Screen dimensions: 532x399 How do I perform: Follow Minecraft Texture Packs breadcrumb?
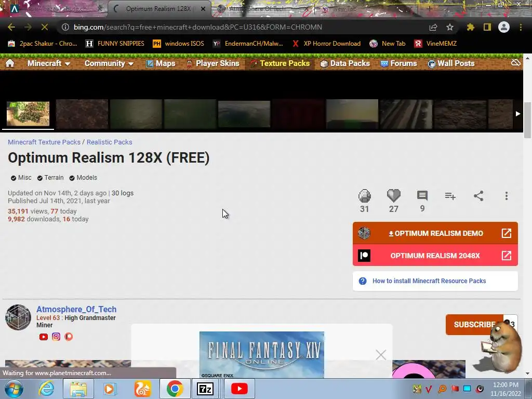(44, 142)
